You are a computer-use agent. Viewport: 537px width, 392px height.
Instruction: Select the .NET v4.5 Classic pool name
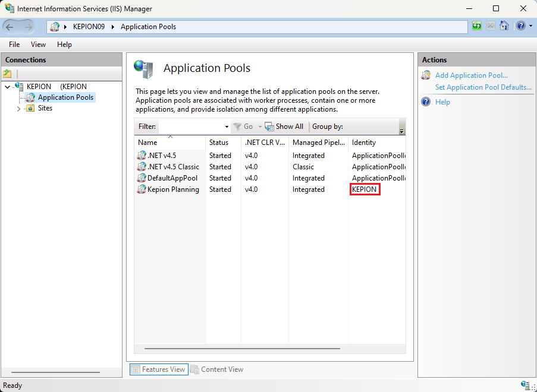(x=173, y=166)
